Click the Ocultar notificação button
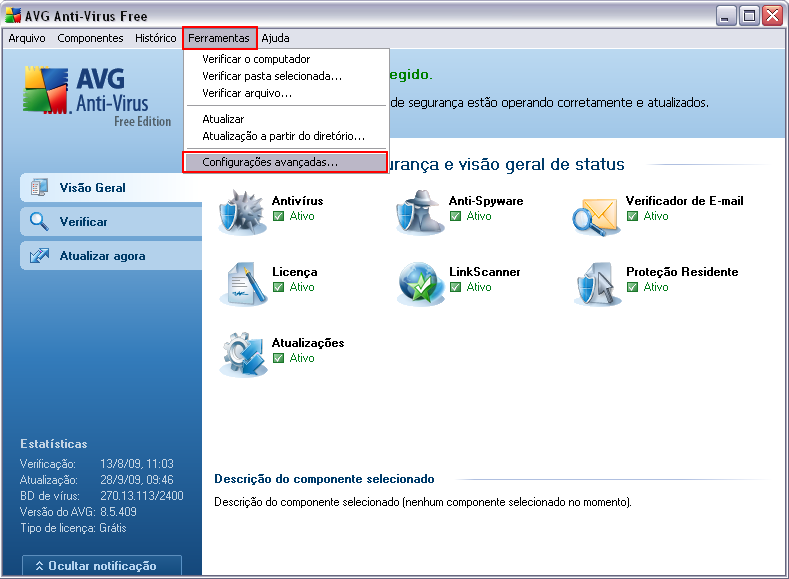Image resolution: width=789 pixels, height=579 pixels. click(102, 565)
